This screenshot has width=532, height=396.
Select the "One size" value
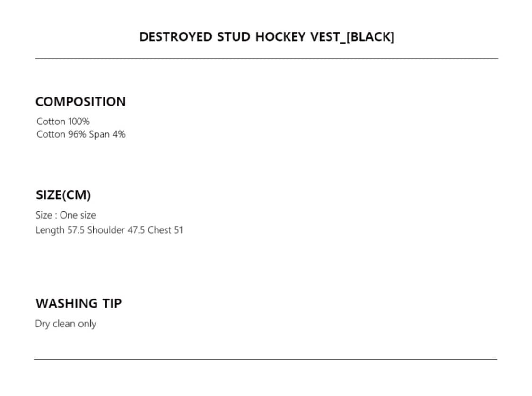coord(78,215)
